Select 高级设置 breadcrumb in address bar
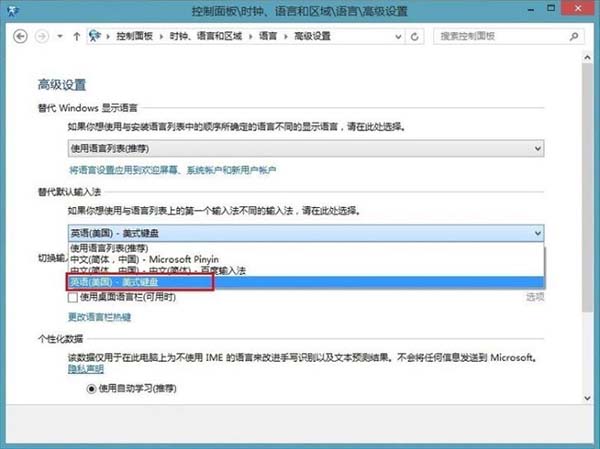The width and height of the screenshot is (600, 449). (312, 36)
